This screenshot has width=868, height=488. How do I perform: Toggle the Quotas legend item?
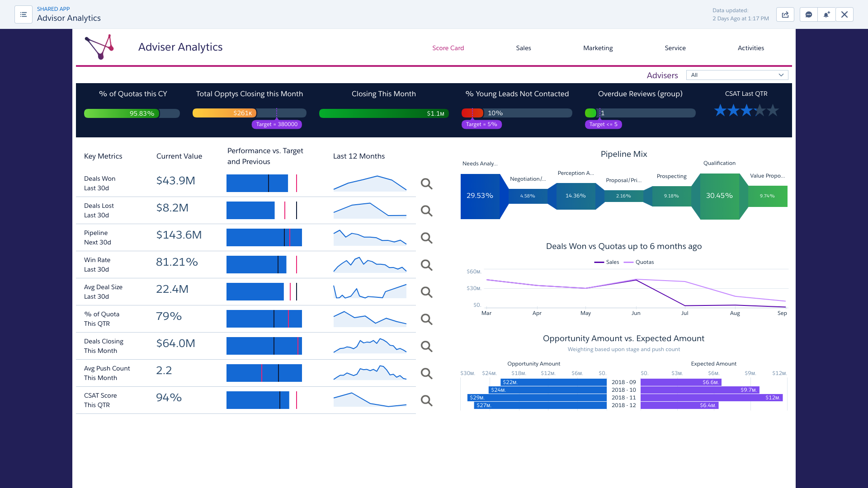click(x=639, y=262)
